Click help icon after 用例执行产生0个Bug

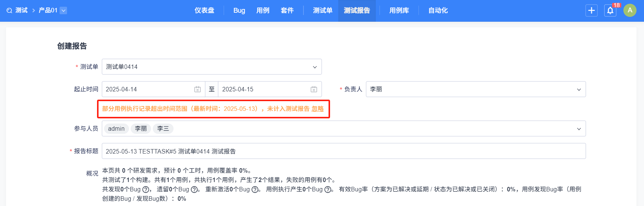pos(328,190)
